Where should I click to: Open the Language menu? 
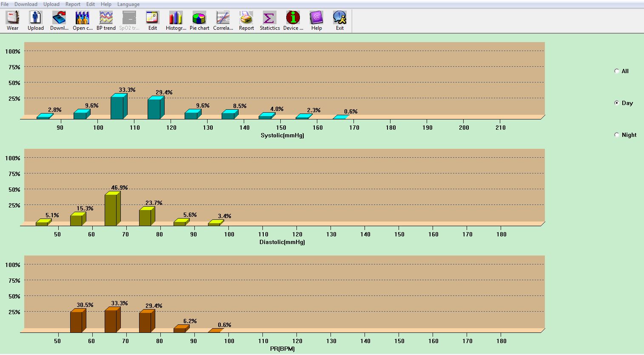coord(128,4)
